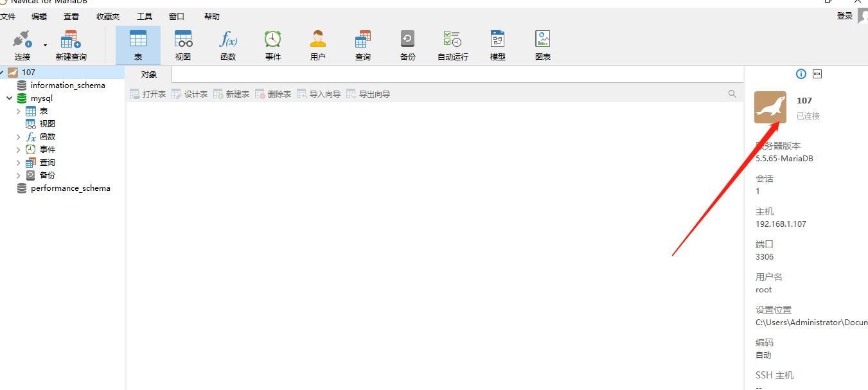Activate the search magnifier in the objects toolbar

(732, 94)
